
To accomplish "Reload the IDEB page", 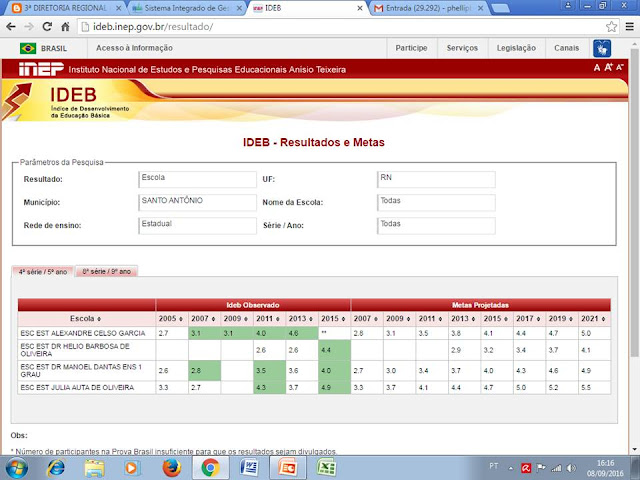I will pos(47,27).
